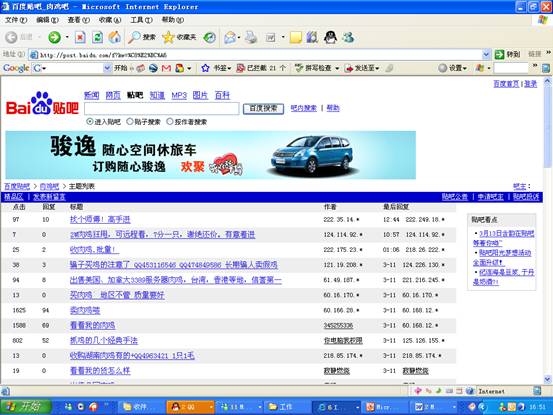Go to the Home page icon
The image size is (553, 415).
114,37
